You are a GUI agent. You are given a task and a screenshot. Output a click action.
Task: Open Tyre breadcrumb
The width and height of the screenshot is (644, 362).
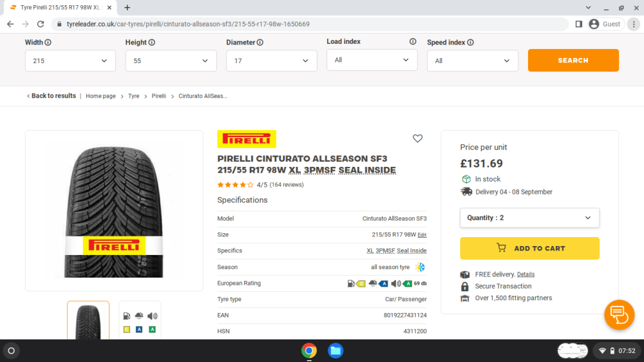pyautogui.click(x=133, y=96)
